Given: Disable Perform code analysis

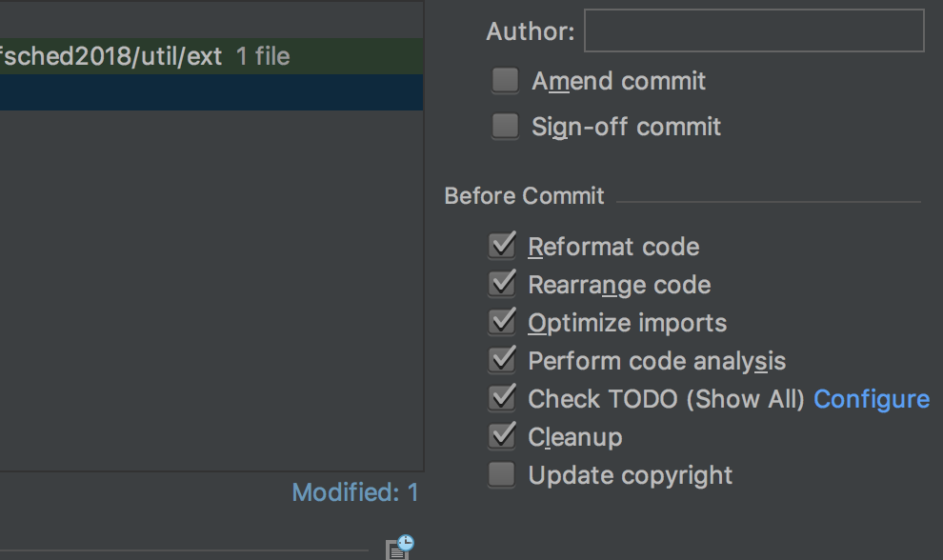Looking at the screenshot, I should [502, 359].
